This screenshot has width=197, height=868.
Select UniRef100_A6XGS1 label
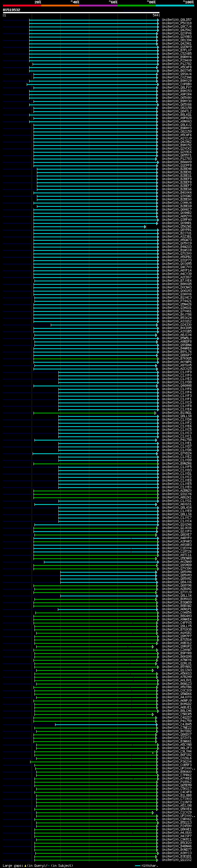[176, 504]
